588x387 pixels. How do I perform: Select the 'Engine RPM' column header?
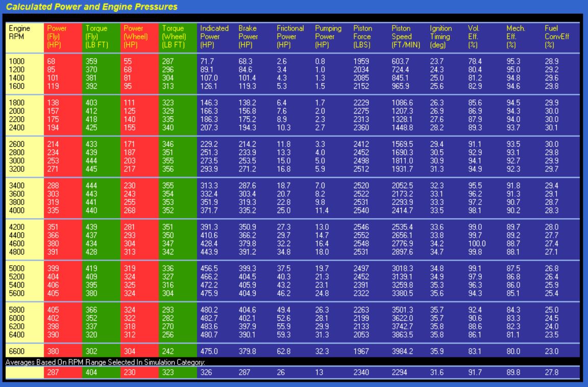coord(19,32)
